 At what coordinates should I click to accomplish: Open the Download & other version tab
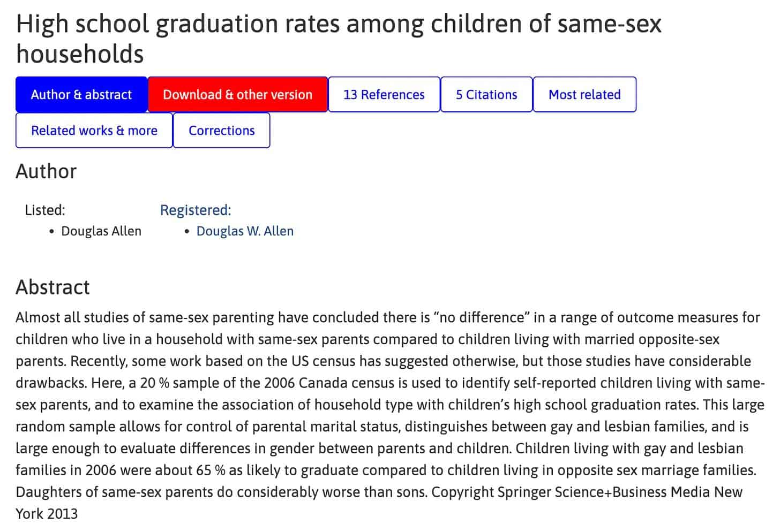(x=237, y=95)
